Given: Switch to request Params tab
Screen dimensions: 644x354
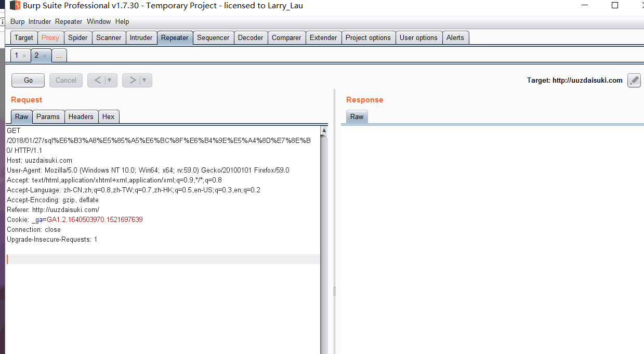Looking at the screenshot, I should tap(48, 116).
